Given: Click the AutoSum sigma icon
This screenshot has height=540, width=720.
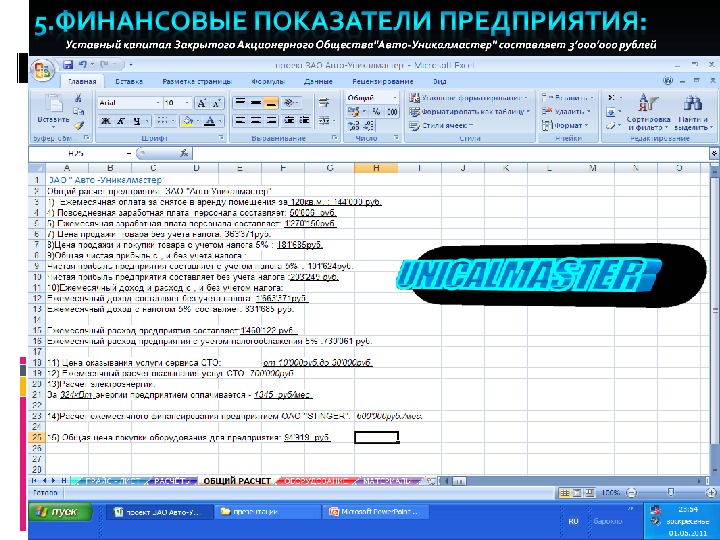Looking at the screenshot, I should pos(611,98).
